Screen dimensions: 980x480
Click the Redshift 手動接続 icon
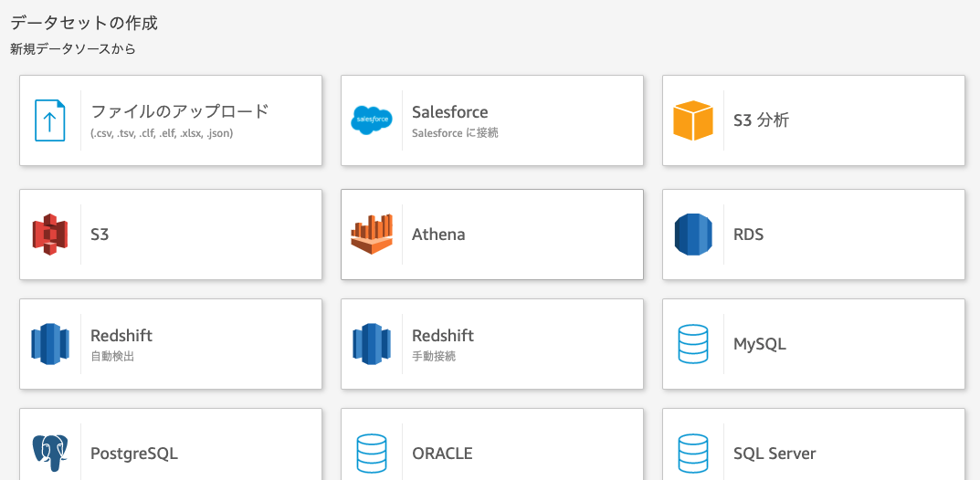coord(372,344)
